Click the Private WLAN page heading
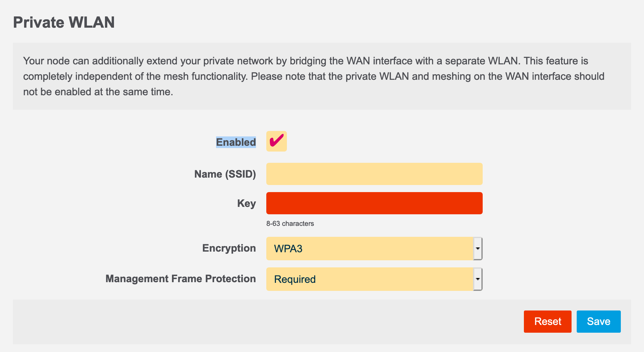Screen dimensions: 644x352 tap(63, 22)
